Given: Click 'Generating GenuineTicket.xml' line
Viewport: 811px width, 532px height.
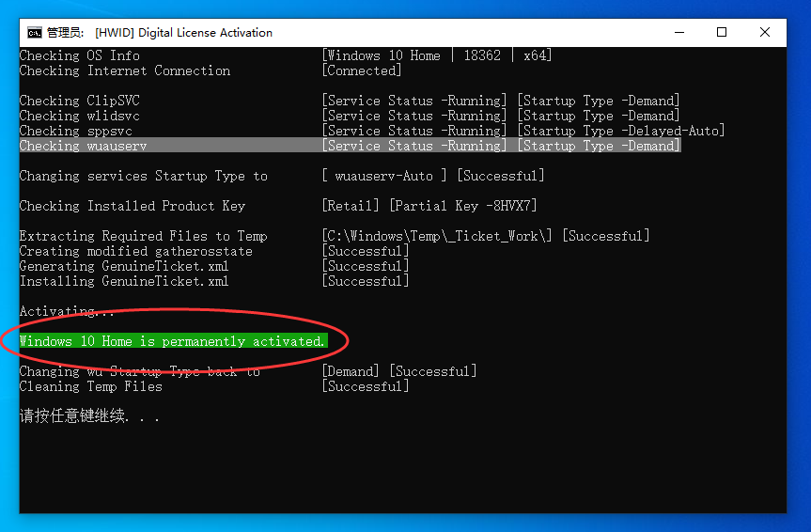Looking at the screenshot, I should [124, 266].
